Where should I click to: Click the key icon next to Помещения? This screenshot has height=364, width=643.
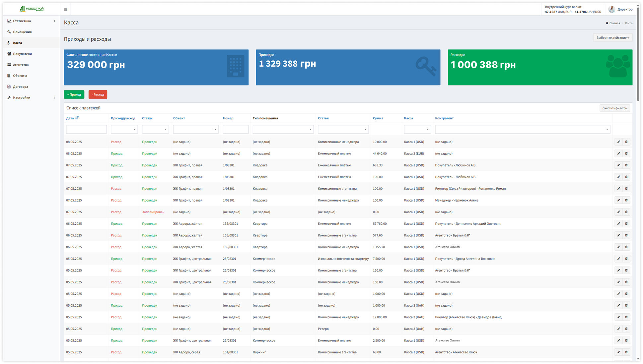point(9,31)
